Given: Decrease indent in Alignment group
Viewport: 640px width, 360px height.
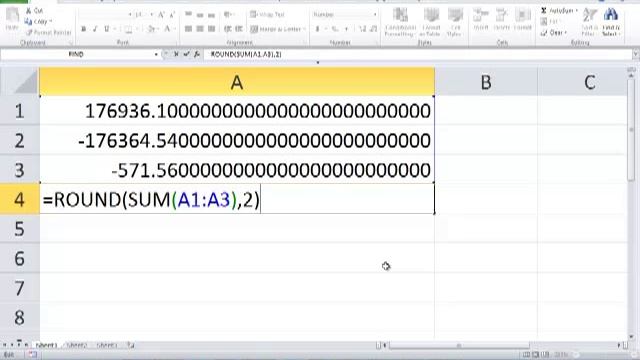Looking at the screenshot, I should click(x=228, y=29).
